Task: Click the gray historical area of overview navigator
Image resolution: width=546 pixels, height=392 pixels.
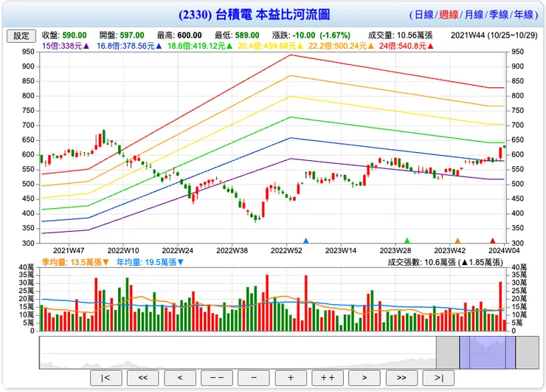Action: (x=238, y=352)
